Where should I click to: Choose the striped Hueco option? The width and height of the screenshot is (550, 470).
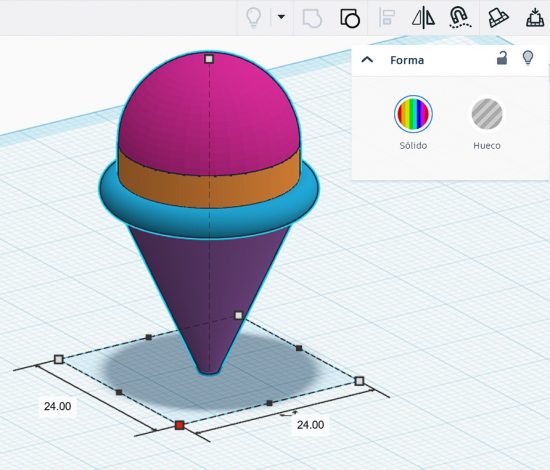coord(487,114)
